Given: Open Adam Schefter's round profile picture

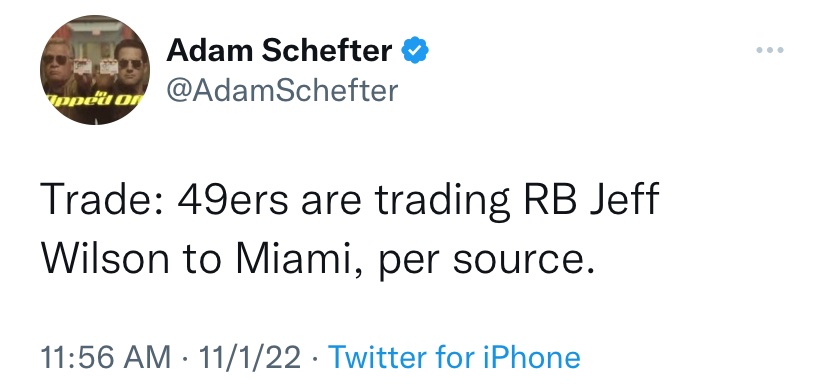Looking at the screenshot, I should [95, 70].
